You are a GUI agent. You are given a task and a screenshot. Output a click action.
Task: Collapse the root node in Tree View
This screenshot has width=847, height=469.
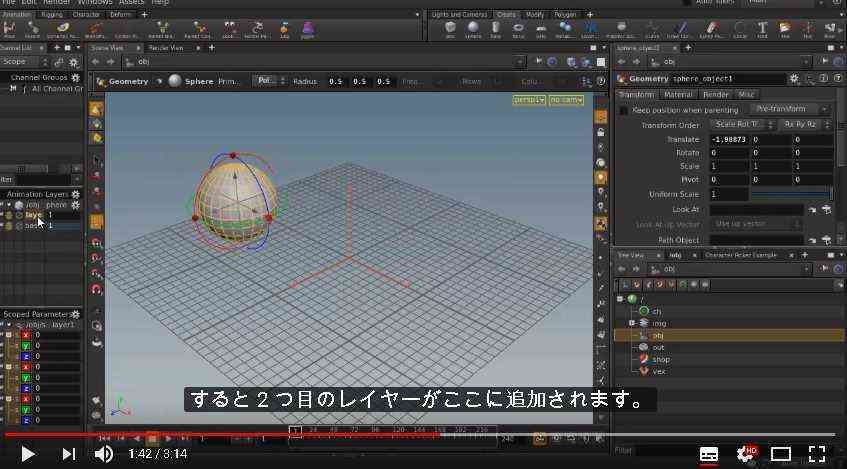coord(620,299)
